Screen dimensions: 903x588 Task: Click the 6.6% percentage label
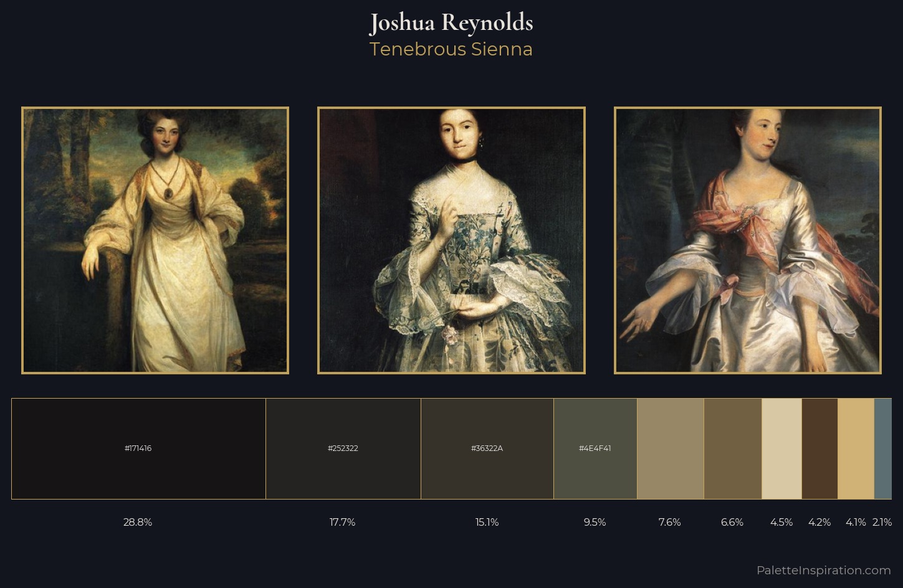point(732,522)
